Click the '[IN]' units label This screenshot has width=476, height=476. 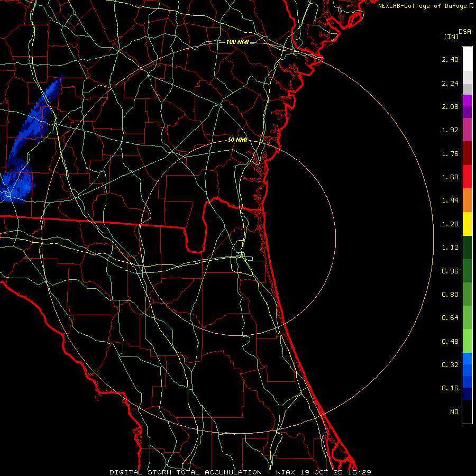452,36
